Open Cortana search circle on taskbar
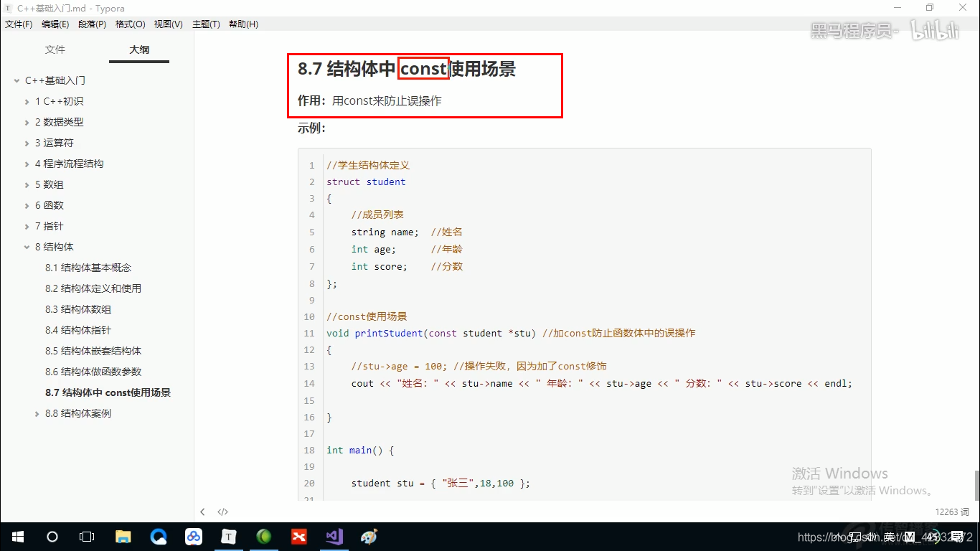The image size is (980, 551). [x=52, y=537]
